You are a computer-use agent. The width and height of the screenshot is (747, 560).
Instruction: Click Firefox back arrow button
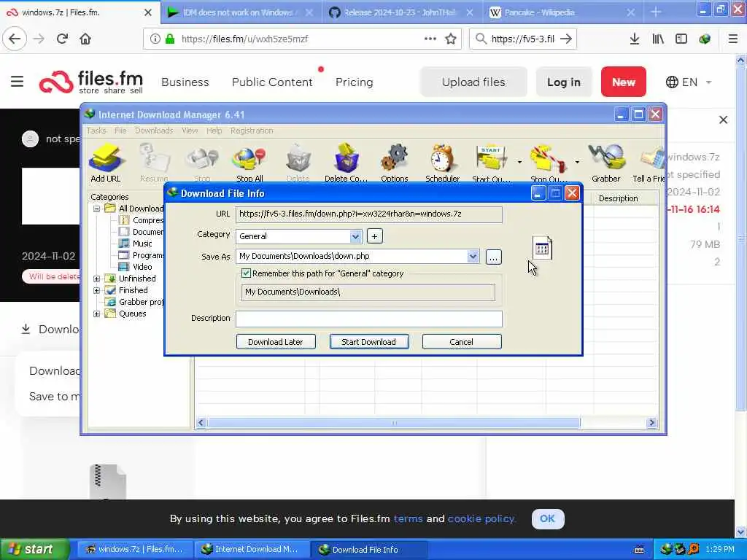pyautogui.click(x=15, y=39)
